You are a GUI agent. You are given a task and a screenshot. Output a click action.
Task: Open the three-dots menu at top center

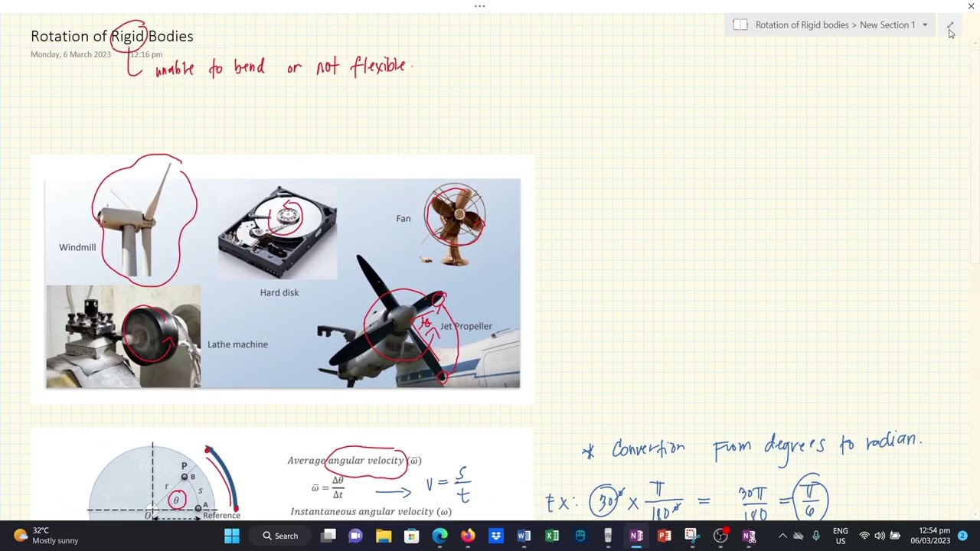[480, 6]
